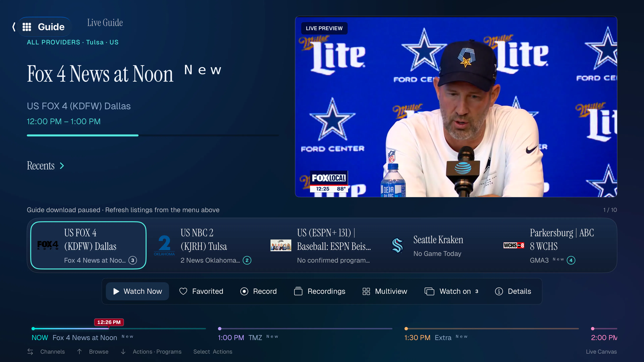644x362 pixels.
Task: Click the program progress bar for Fox 4 News
Action: (153, 135)
